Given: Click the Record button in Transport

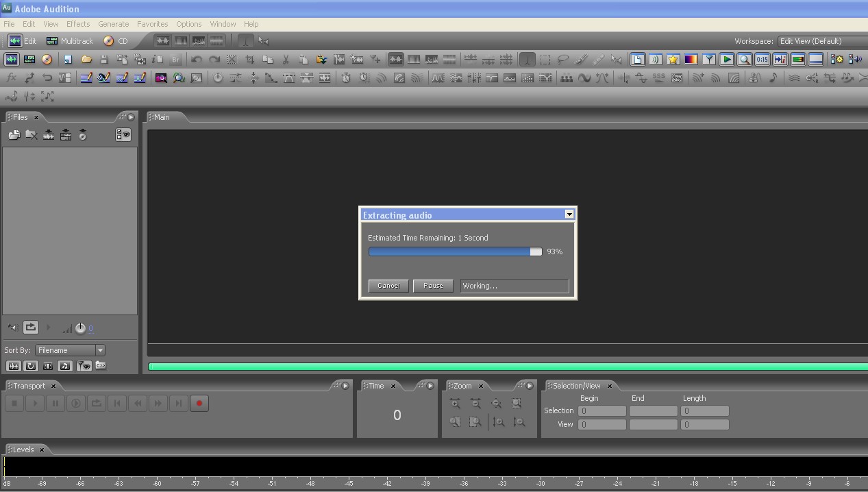Looking at the screenshot, I should pos(199,404).
